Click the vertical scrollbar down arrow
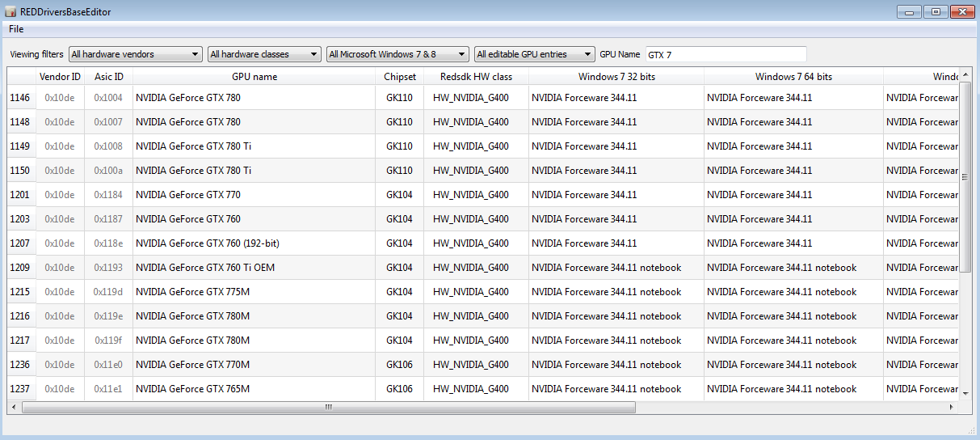Screen dimensions: 980x440 click(x=966, y=393)
